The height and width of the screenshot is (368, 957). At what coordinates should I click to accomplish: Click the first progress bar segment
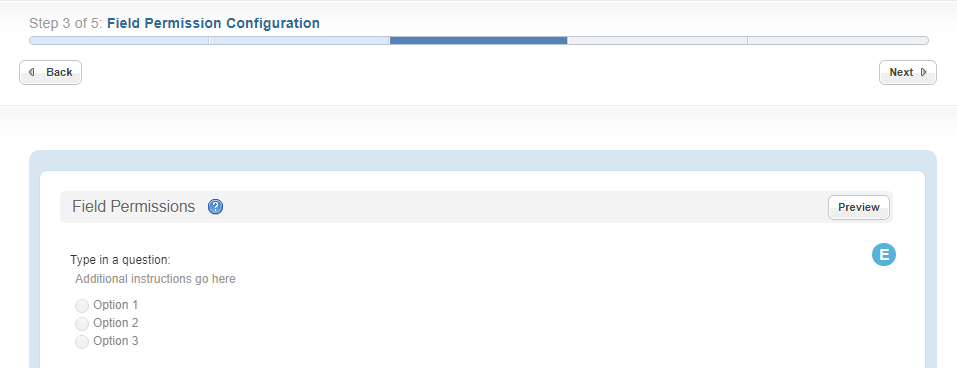(119, 40)
